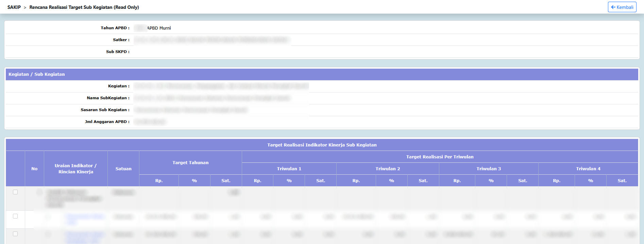Screen dimensions: 644x244
Task: Click the Target Realisasi Per Triwulan header
Action: click(440, 157)
